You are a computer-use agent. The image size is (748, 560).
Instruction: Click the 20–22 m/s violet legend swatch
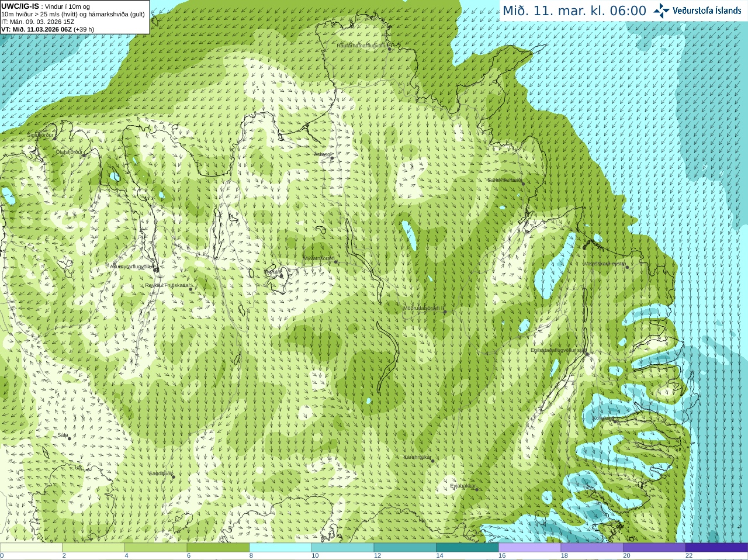(654, 548)
